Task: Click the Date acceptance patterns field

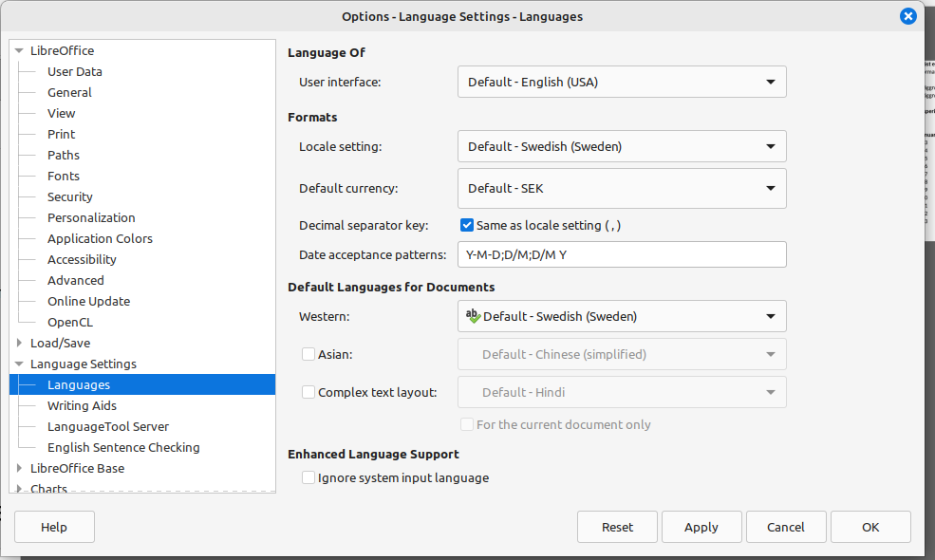Action: point(622,254)
